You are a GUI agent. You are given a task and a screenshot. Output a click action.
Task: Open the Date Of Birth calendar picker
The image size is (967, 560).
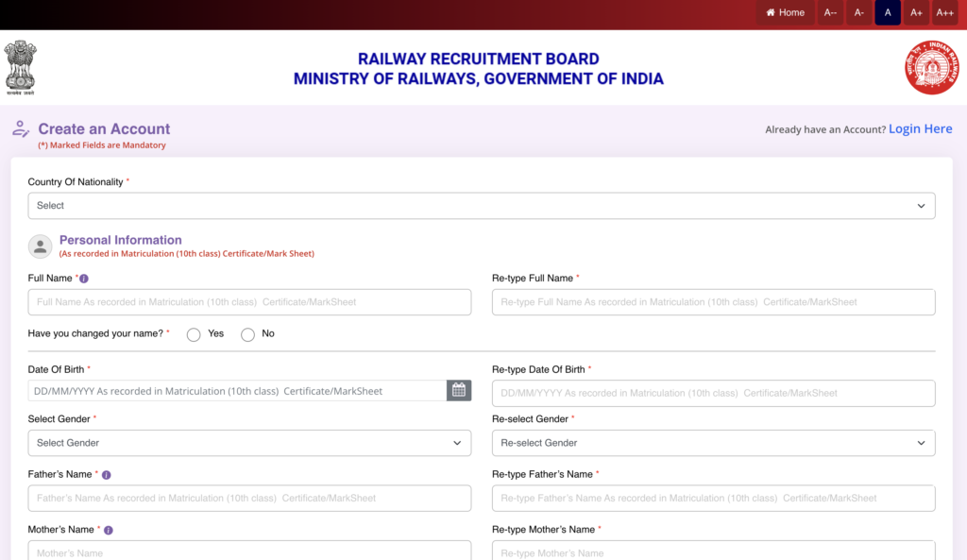(x=459, y=390)
